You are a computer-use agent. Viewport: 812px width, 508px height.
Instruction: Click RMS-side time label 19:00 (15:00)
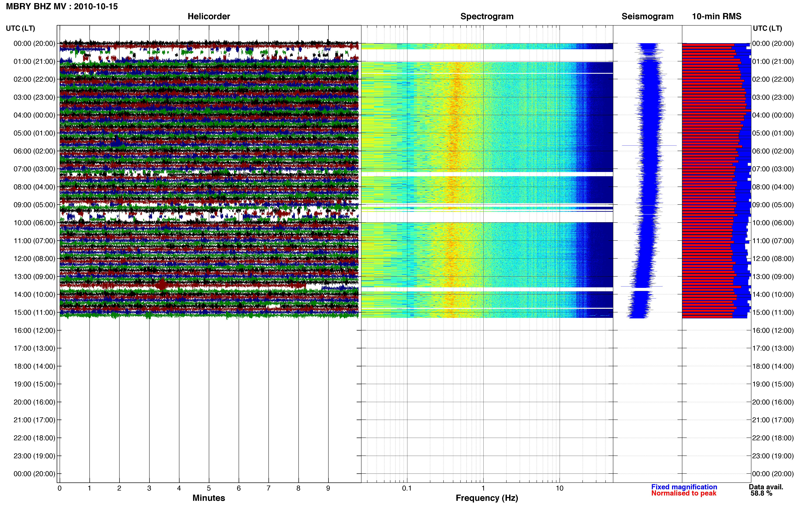[773, 384]
